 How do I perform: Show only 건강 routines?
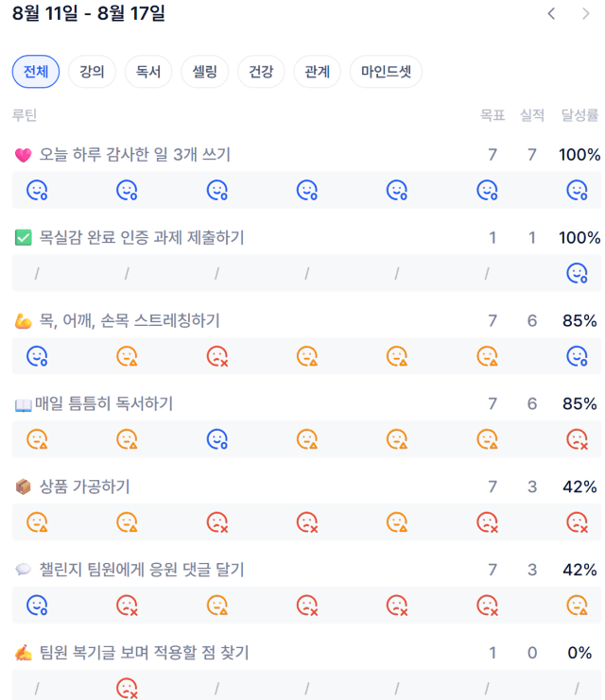(x=261, y=72)
